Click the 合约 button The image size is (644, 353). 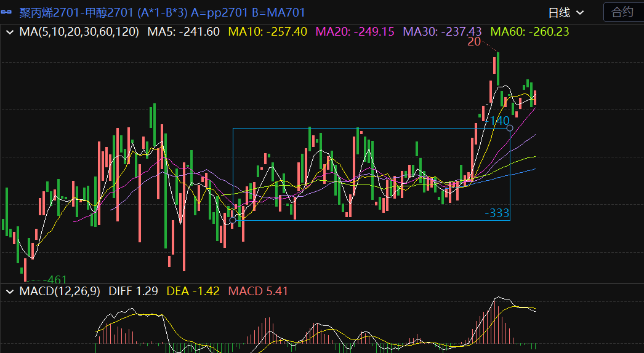(623, 12)
